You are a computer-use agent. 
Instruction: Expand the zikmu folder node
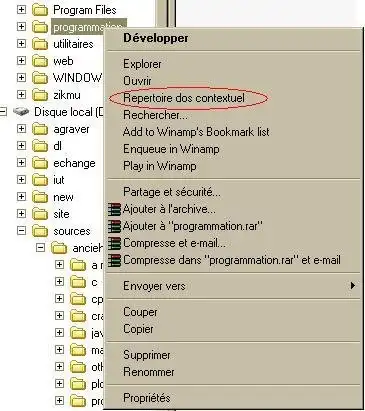21,94
